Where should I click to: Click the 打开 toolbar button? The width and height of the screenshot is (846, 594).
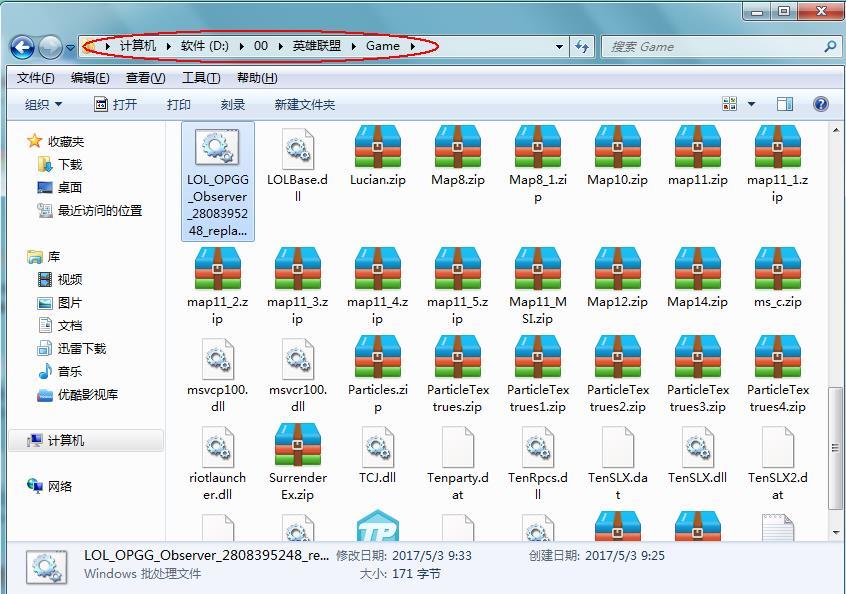coord(115,104)
